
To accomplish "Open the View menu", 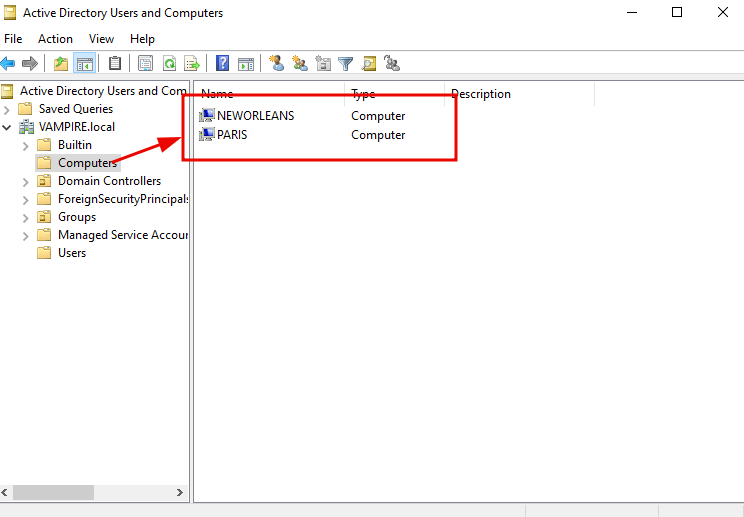I will [102, 39].
